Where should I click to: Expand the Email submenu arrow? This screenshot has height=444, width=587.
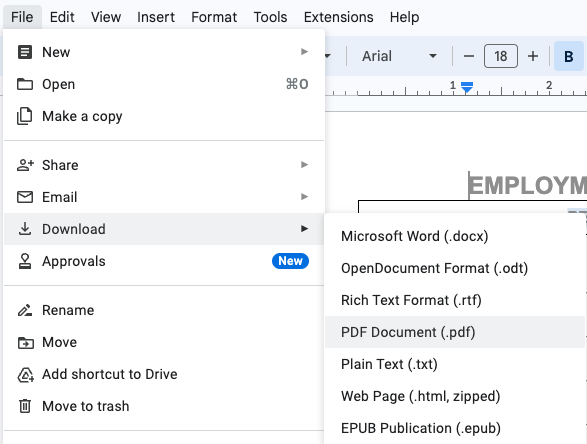point(304,197)
